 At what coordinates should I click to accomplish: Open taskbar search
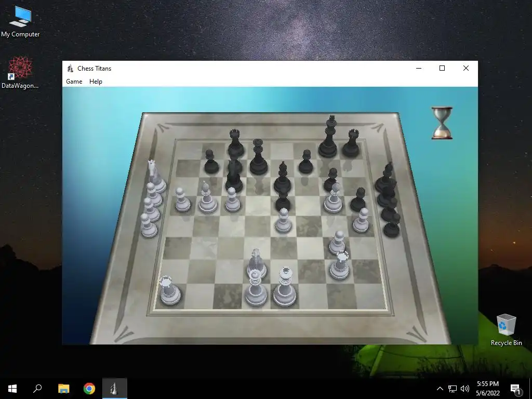[x=37, y=389]
